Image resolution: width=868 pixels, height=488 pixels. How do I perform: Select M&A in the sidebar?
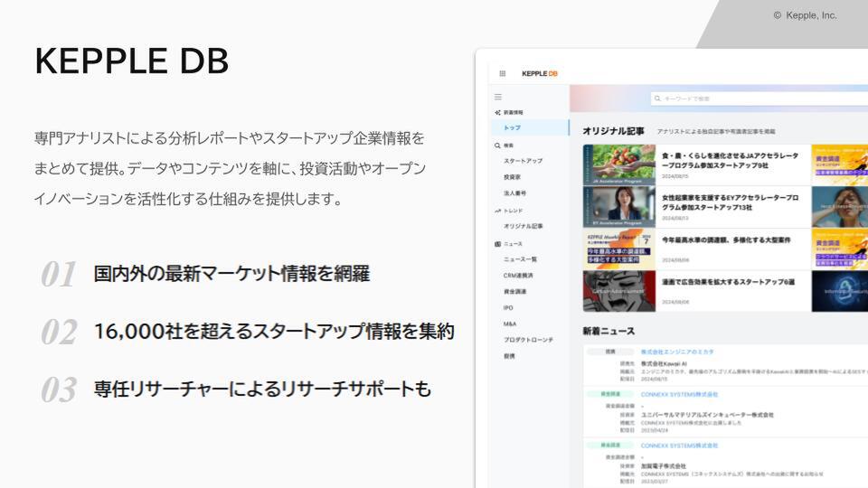coord(510,324)
